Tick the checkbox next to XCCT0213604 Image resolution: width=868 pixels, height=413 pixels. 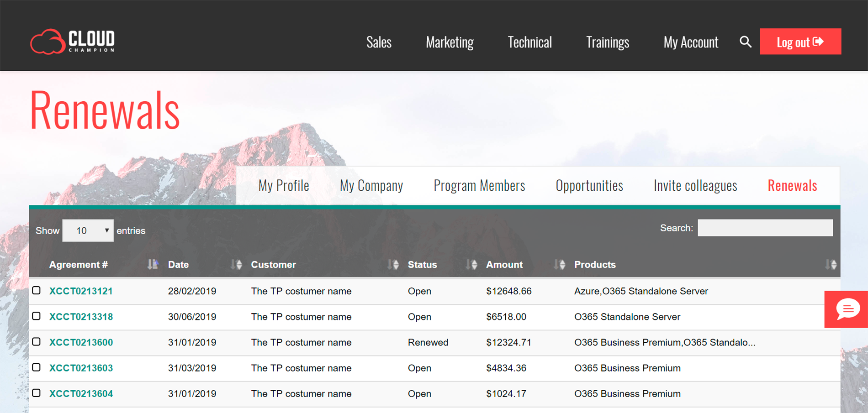pyautogui.click(x=37, y=393)
